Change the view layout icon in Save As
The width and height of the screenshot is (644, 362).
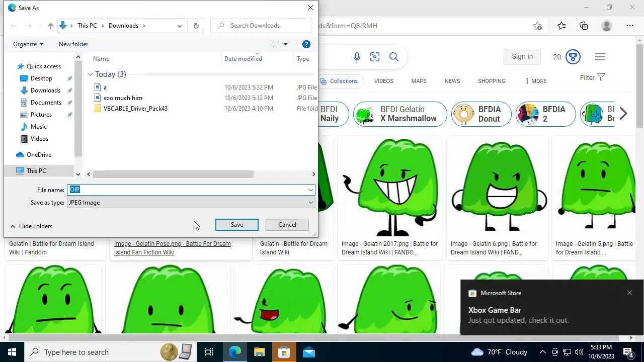pyautogui.click(x=275, y=44)
